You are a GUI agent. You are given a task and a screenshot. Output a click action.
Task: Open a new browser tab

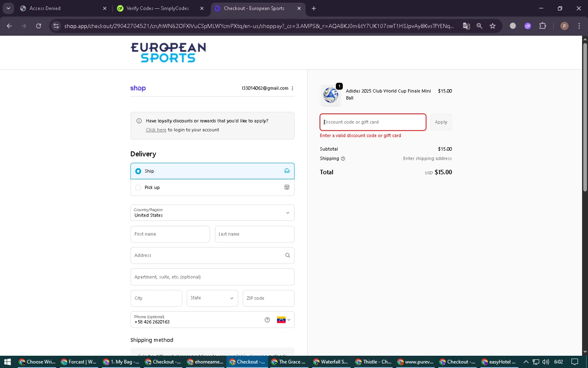[314, 8]
